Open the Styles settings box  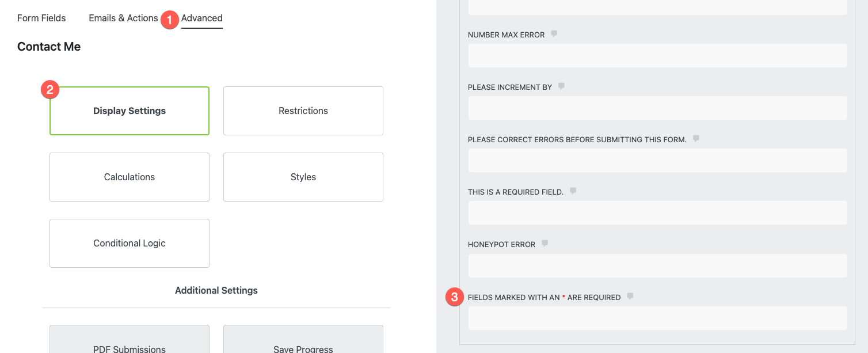pyautogui.click(x=303, y=177)
